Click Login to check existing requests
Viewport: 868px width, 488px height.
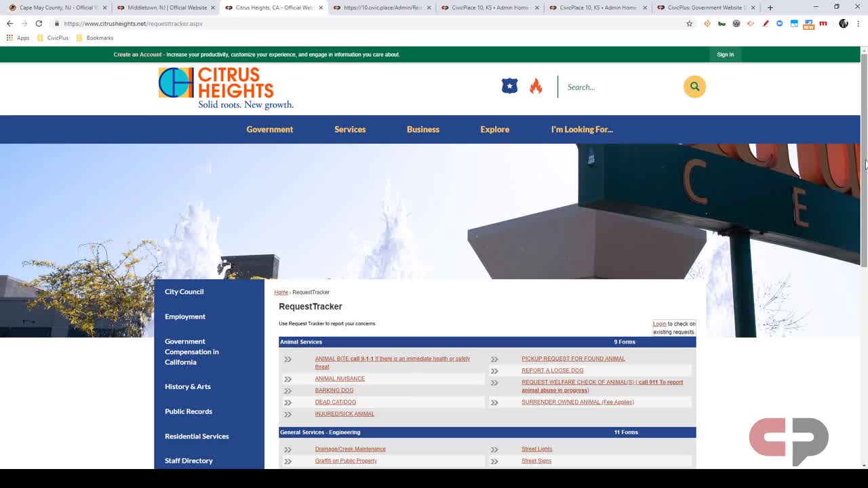pyautogui.click(x=659, y=324)
